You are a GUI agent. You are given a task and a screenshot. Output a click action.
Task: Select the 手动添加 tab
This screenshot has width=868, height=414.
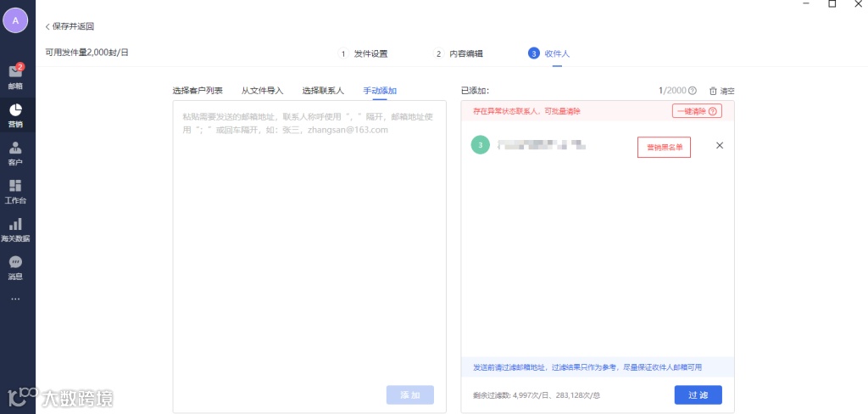point(380,91)
